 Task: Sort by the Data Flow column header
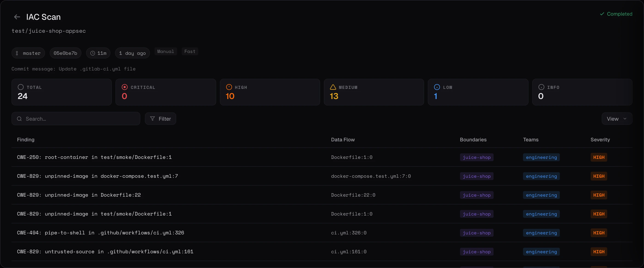coord(343,140)
